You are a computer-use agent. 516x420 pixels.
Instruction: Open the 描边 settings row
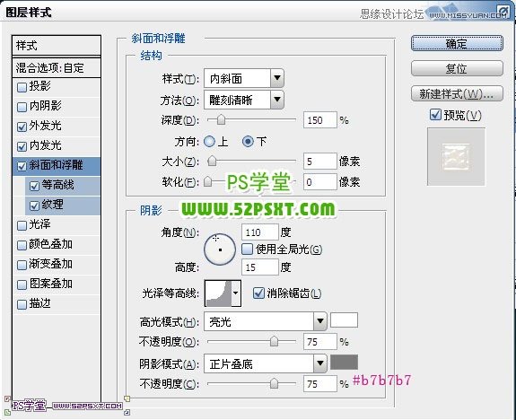point(57,304)
